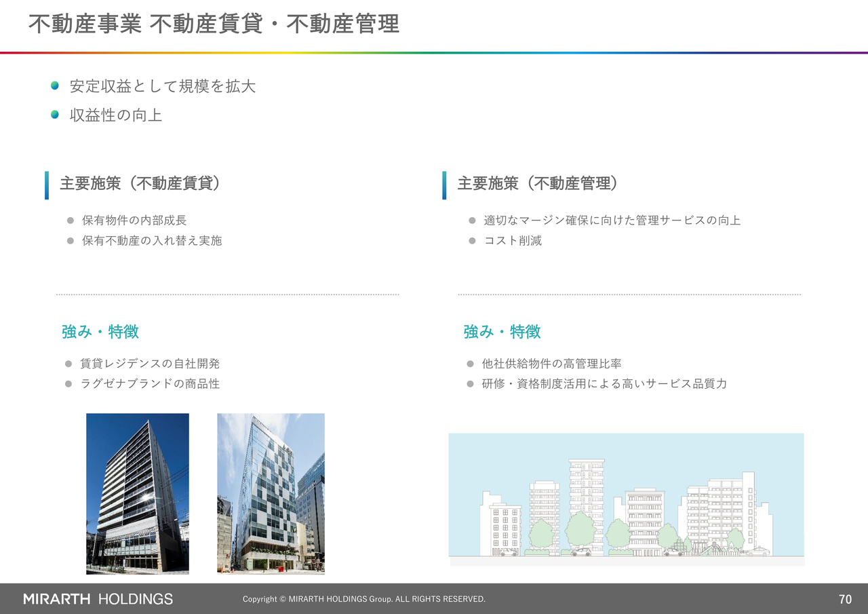The height and width of the screenshot is (614, 868).
Task: Select the line 他社供給物件の高管理比率
Action: pos(552,364)
